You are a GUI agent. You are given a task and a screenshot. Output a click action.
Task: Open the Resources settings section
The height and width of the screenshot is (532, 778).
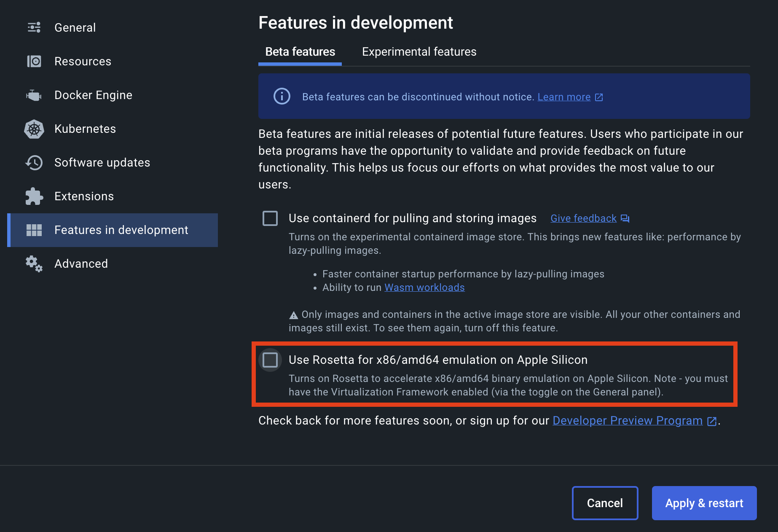113,62
